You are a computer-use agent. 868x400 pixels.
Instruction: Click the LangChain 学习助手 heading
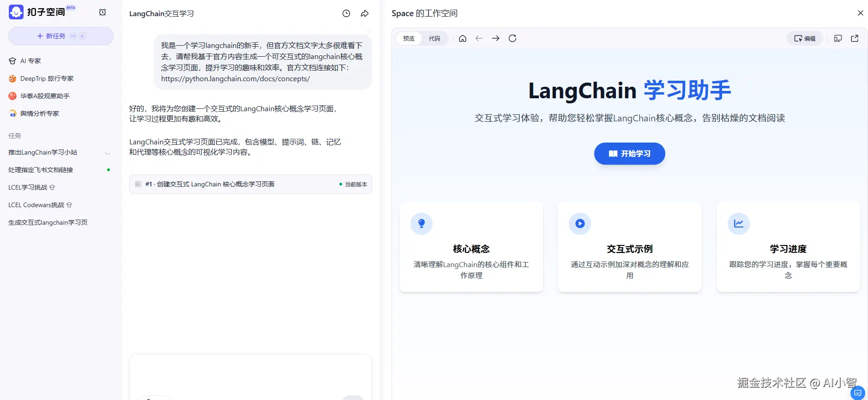click(630, 90)
